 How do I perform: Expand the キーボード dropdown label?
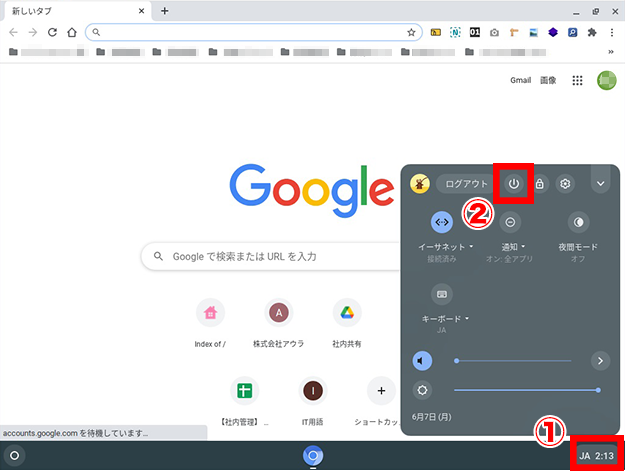(445, 319)
